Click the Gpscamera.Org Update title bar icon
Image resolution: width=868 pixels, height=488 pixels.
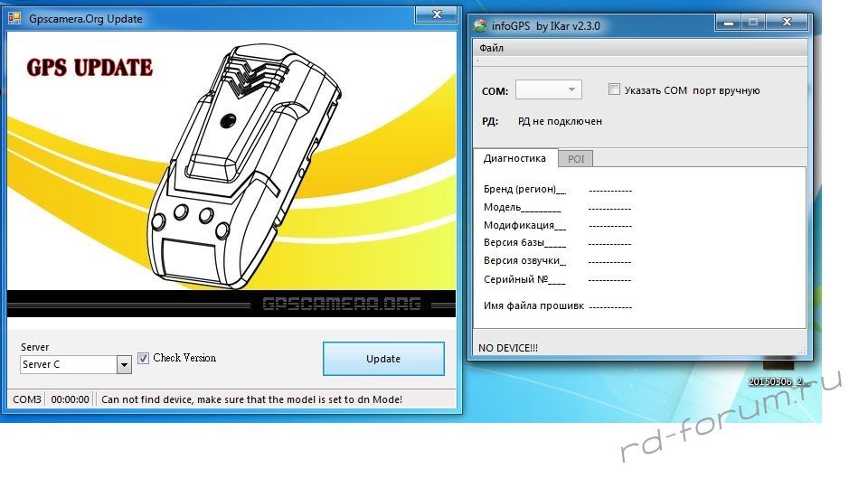pyautogui.click(x=14, y=18)
